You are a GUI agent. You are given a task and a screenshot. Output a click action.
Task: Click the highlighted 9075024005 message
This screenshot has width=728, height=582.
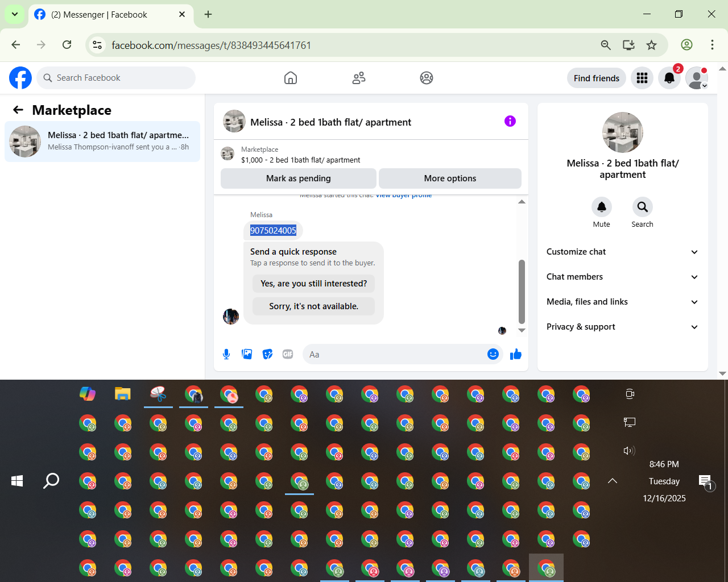274,230
